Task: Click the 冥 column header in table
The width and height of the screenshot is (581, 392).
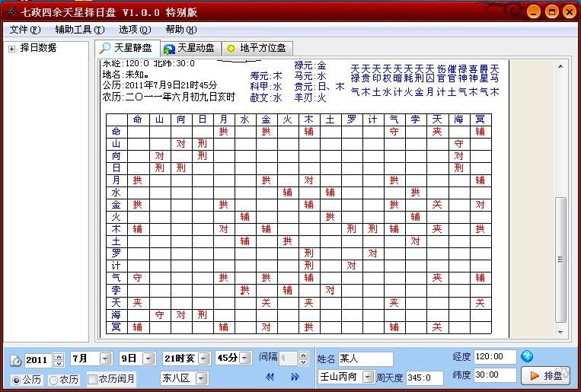Action: click(480, 120)
